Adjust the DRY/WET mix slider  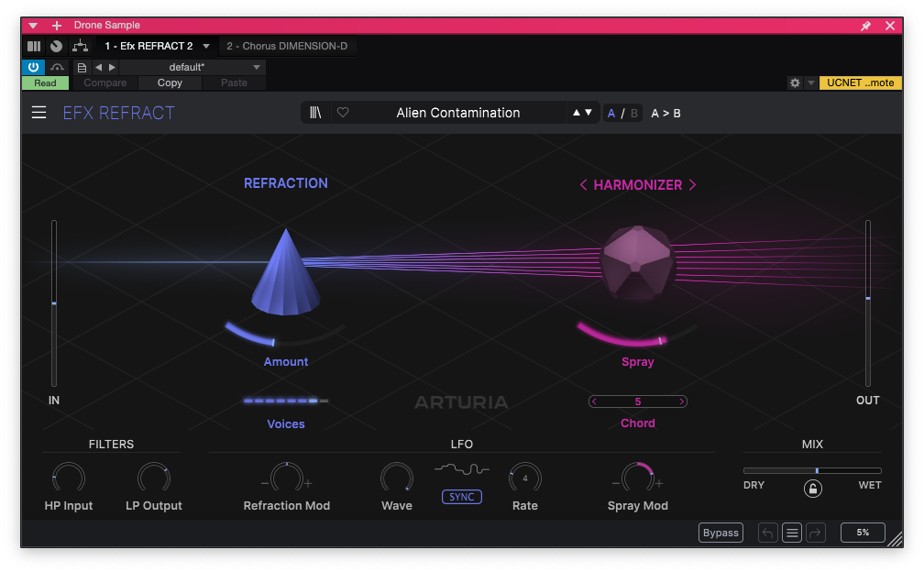[x=812, y=470]
